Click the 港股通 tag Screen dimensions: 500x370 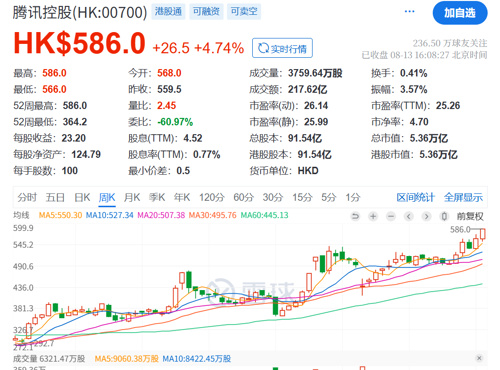(168, 12)
